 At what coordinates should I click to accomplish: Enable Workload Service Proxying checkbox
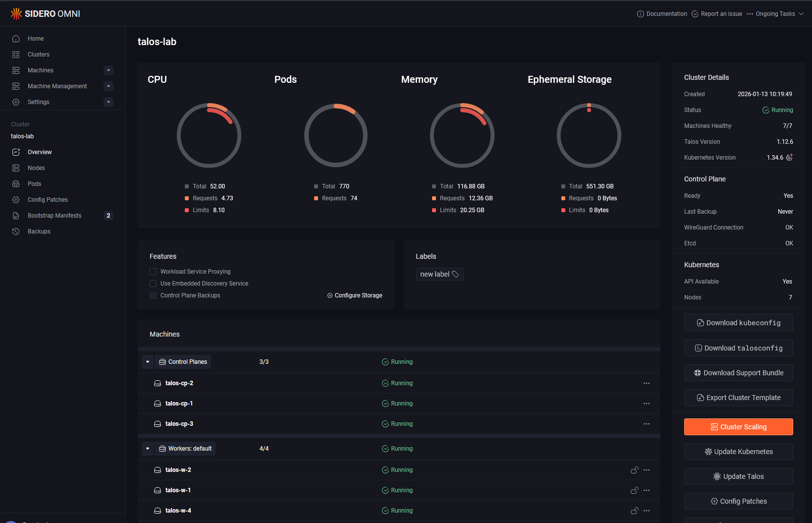click(x=153, y=272)
